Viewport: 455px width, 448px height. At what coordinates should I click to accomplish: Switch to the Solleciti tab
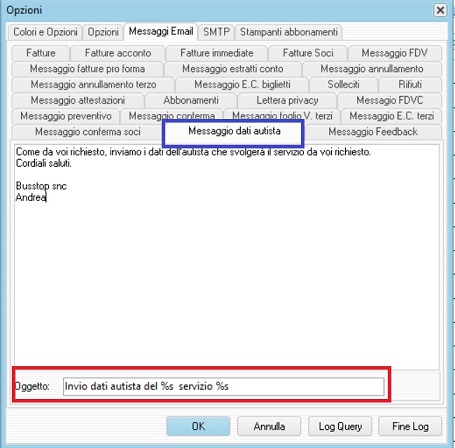tap(343, 84)
